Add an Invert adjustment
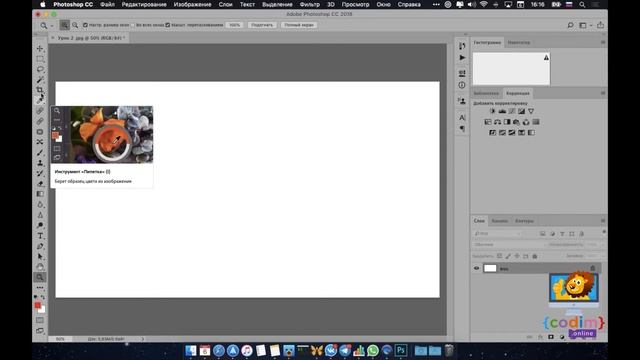This screenshot has width=640, height=360. pyautogui.click(x=493, y=133)
